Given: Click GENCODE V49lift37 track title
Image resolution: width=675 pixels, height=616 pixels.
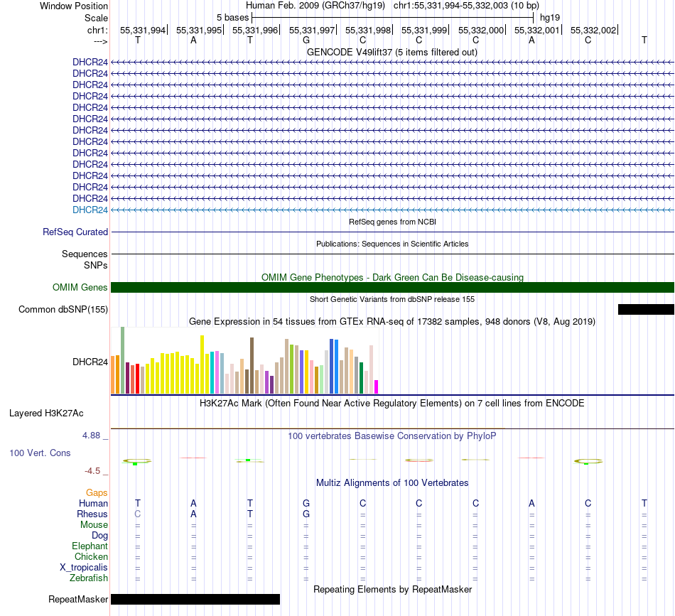Looking at the screenshot, I should 392,52.
